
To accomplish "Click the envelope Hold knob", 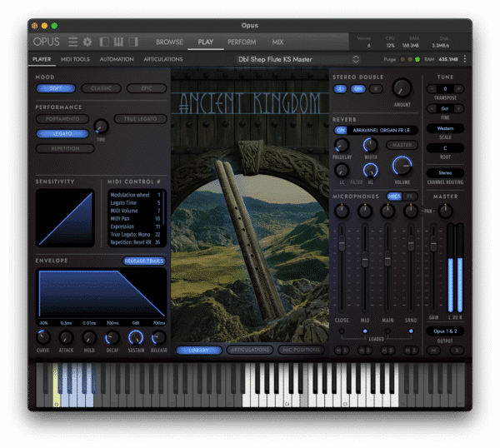I will click(89, 338).
